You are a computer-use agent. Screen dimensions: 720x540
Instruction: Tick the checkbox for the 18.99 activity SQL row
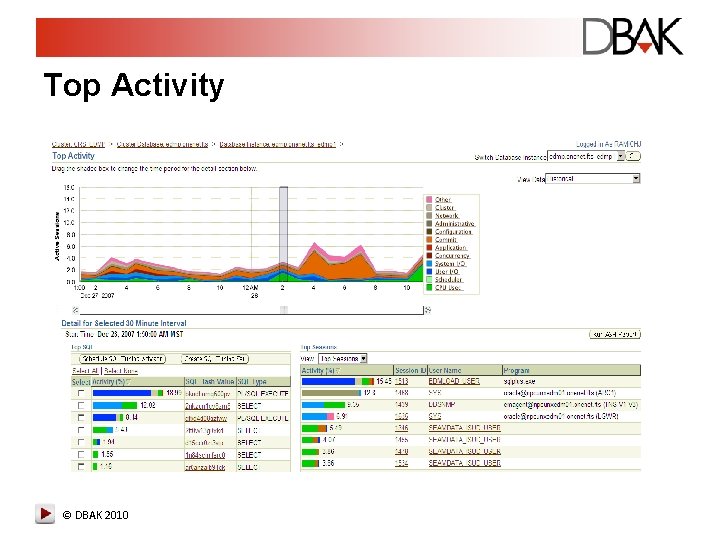click(x=81, y=394)
